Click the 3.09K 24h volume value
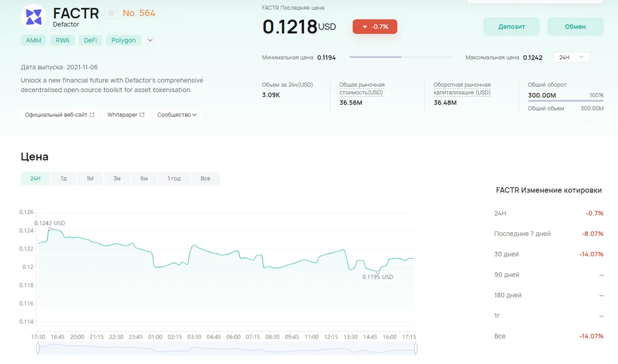The height and width of the screenshot is (364, 618). 271,95
